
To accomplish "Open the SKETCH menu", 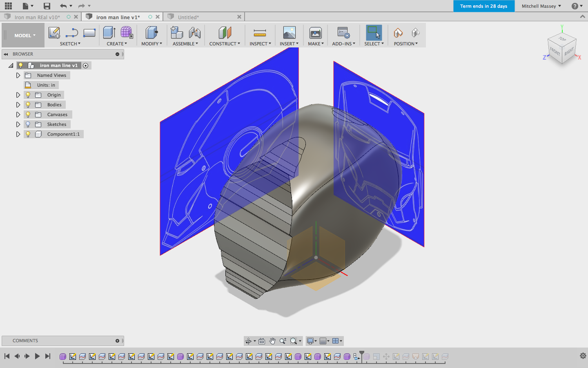I will [x=70, y=44].
